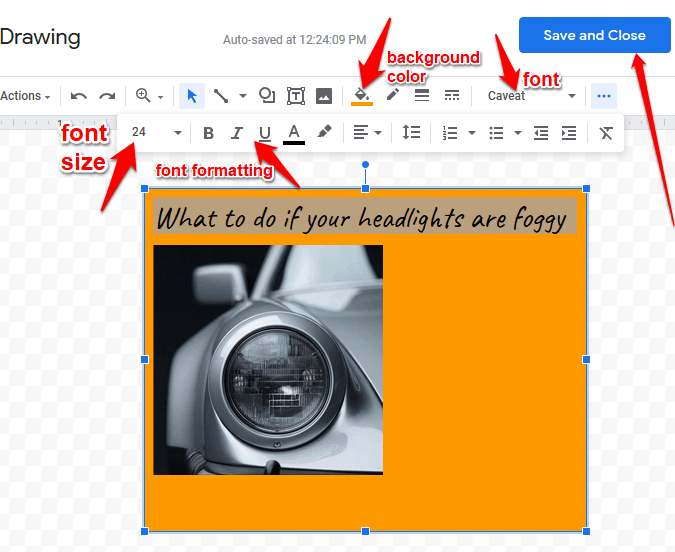This screenshot has height=552, width=675.
Task: Select the Shape tool
Action: coord(267,95)
